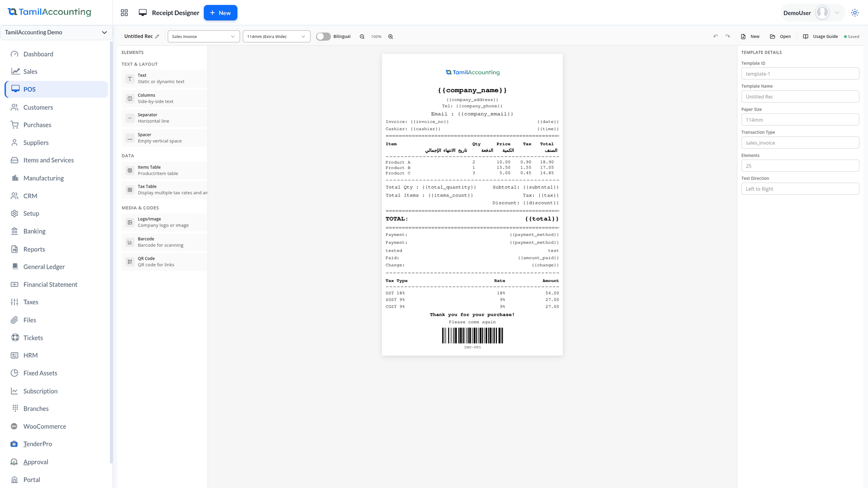Insert a QR Code element

click(165, 262)
